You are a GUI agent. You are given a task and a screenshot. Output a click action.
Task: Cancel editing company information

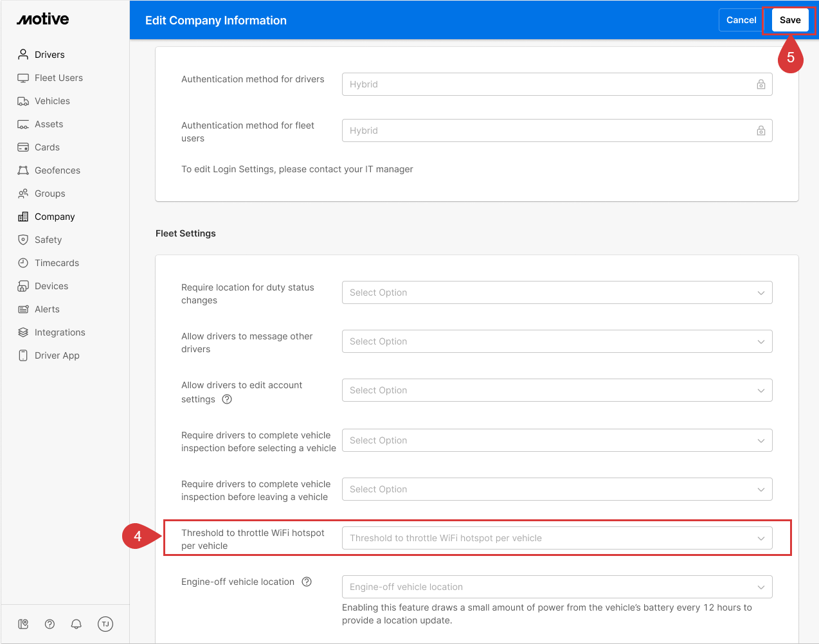coord(741,20)
